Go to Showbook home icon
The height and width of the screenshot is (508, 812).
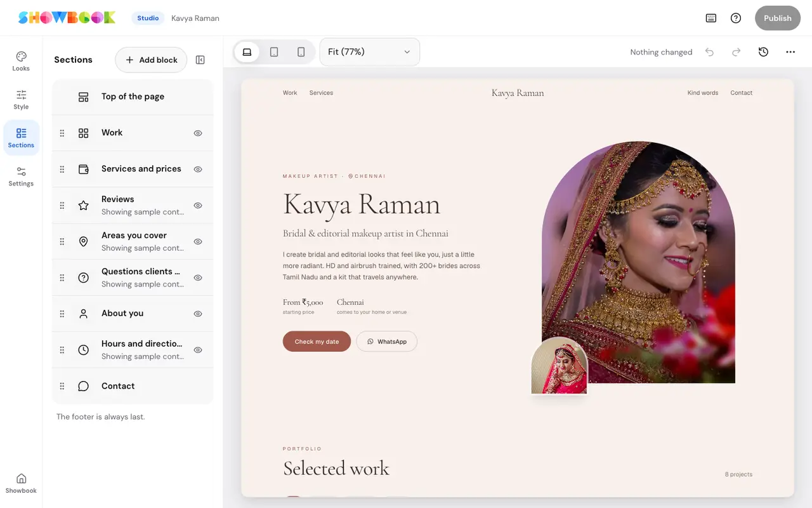(x=21, y=483)
